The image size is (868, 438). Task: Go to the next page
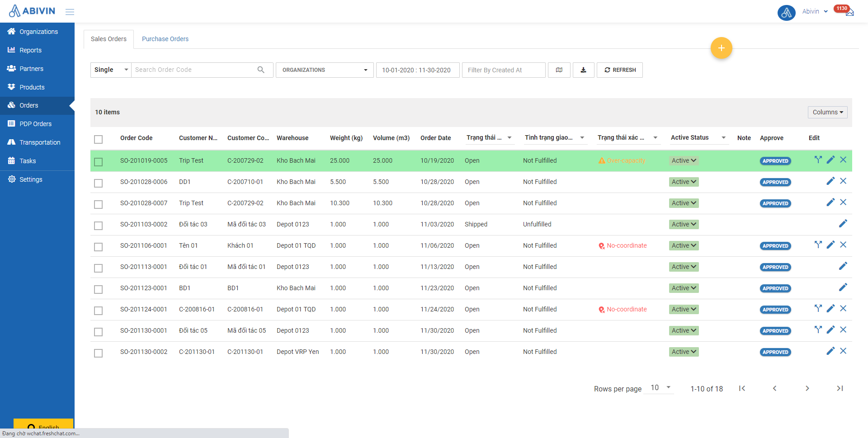coord(807,388)
